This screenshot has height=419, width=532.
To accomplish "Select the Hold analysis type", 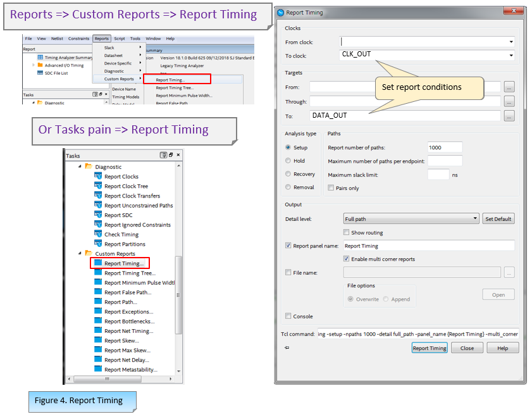I will [288, 161].
